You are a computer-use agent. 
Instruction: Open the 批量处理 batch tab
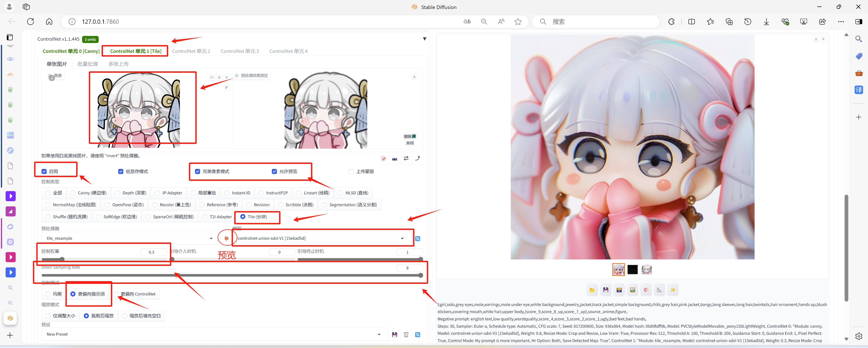(x=88, y=64)
